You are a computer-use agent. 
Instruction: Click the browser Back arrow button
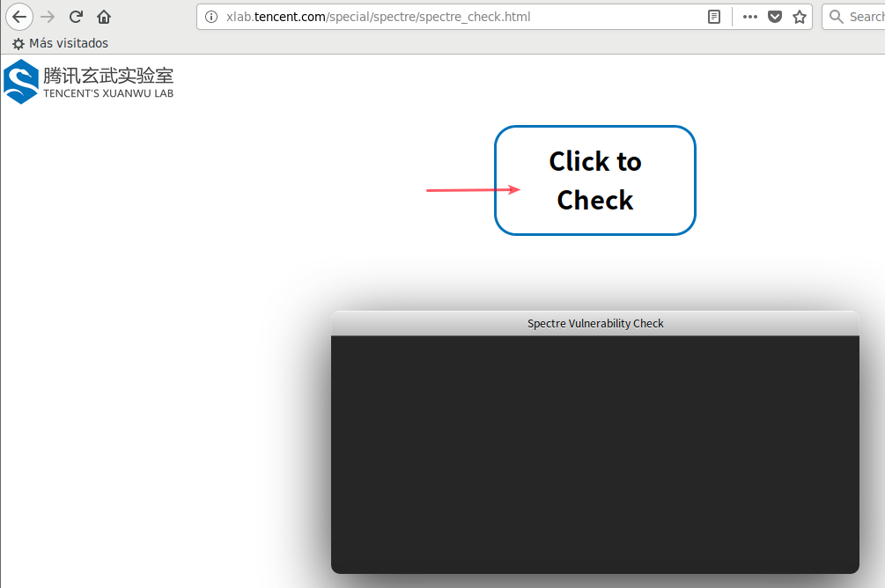(x=19, y=17)
